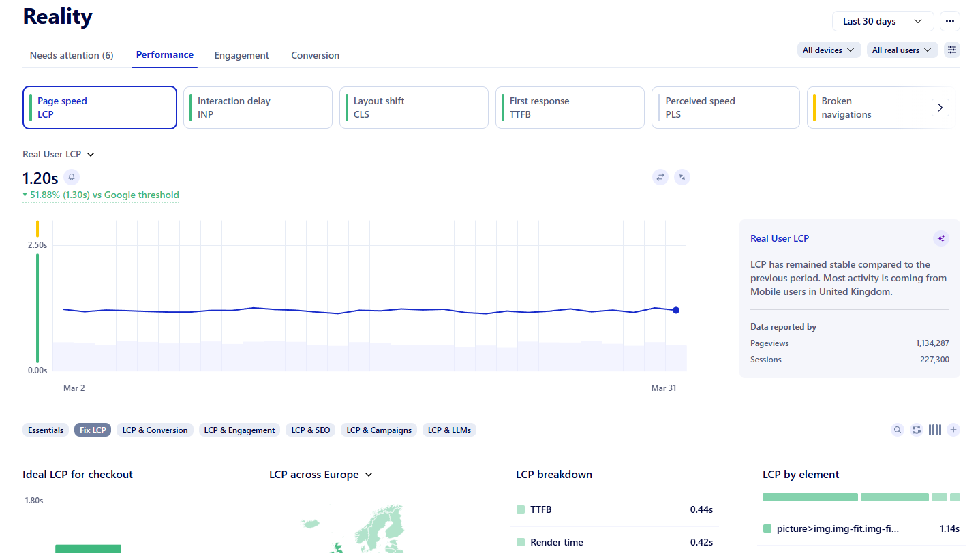The height and width of the screenshot is (553, 980).
Task: Open the filter settings icon beside All real users
Action: tap(951, 50)
